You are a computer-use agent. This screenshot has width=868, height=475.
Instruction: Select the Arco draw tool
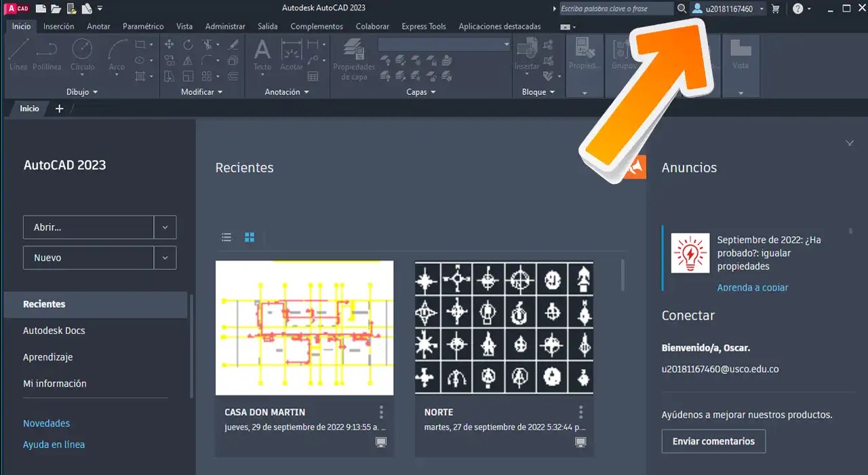117,54
